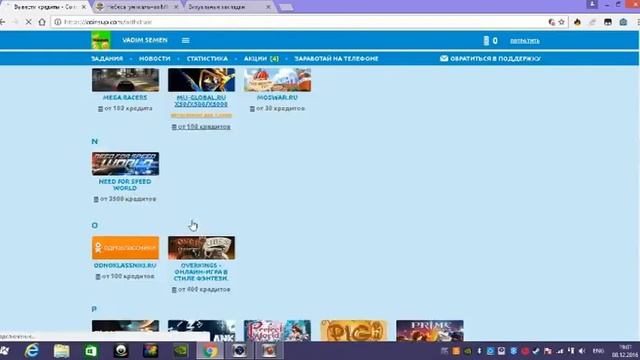Select the Need for Speed World thumbnail
Image resolution: width=640 pixels, height=360 pixels.
tap(125, 164)
